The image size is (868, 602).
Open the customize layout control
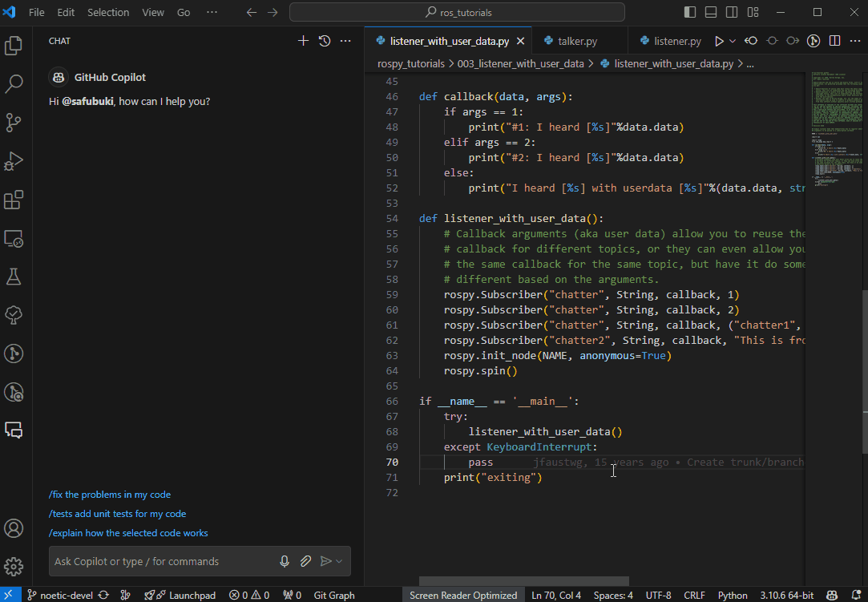(x=753, y=12)
